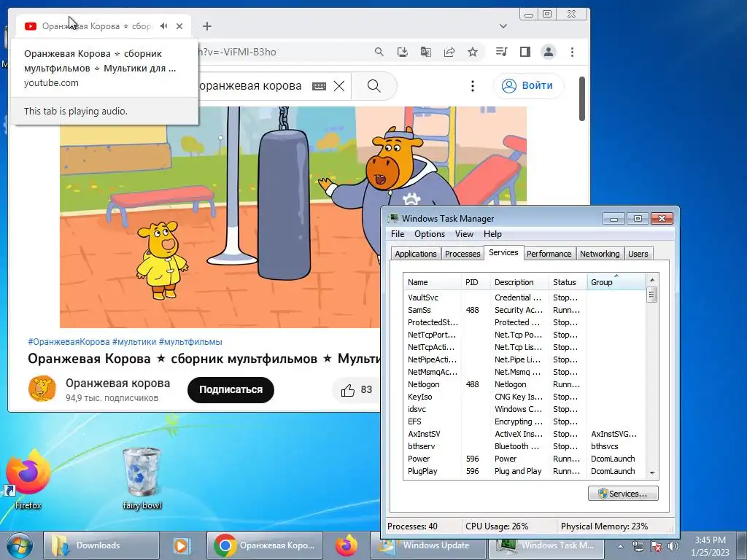Run the YouTube search with magnifier button
Image resolution: width=747 pixels, height=560 pixels.
(374, 86)
